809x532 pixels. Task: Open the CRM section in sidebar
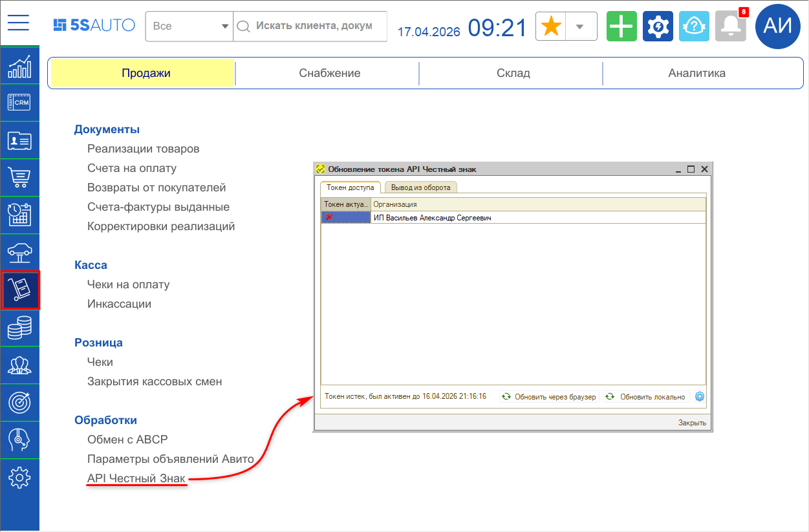[19, 102]
